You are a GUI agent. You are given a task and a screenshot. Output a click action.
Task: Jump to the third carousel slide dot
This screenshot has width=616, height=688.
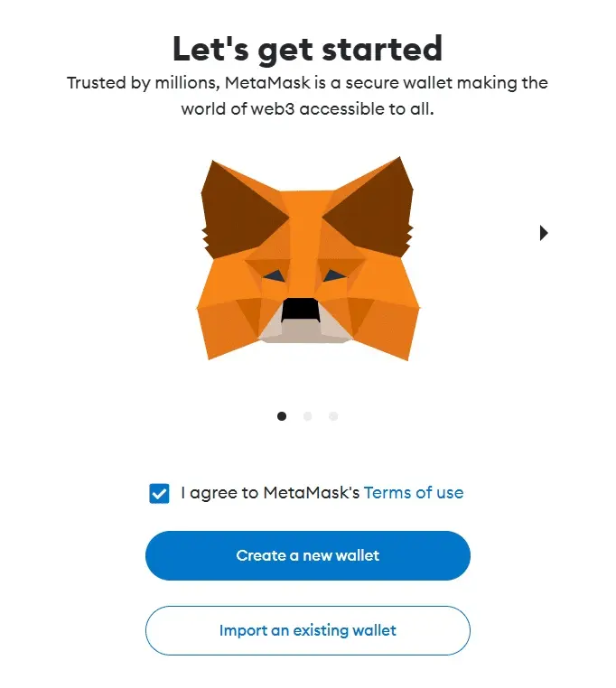coord(333,416)
